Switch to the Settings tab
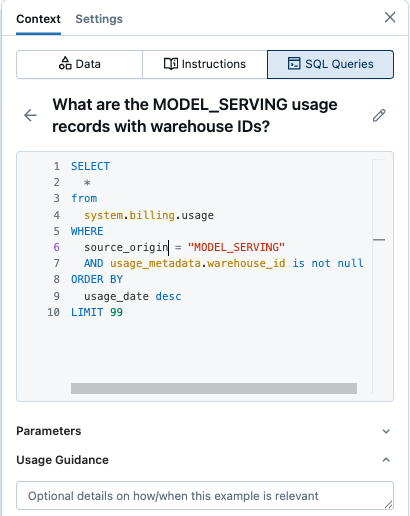410x516 pixels. click(99, 19)
